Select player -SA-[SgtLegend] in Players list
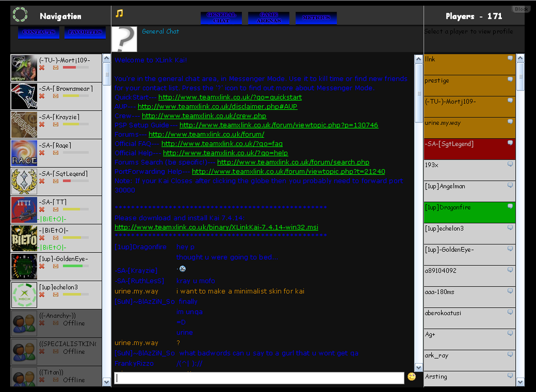Image resolution: width=536 pixels, height=392 pixels. [x=470, y=149]
